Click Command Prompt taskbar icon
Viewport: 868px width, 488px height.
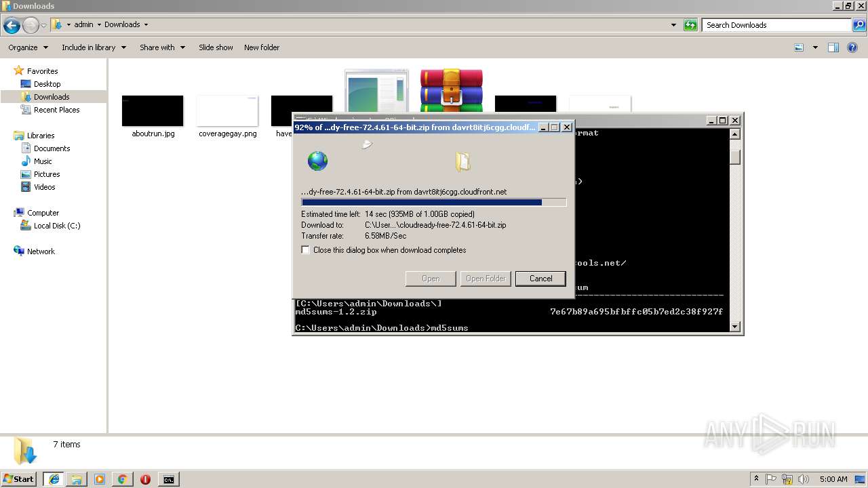[168, 479]
